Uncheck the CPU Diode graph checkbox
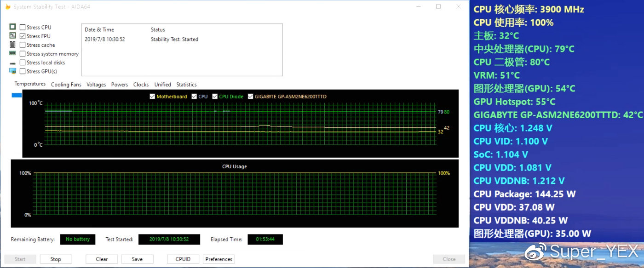 [x=215, y=96]
